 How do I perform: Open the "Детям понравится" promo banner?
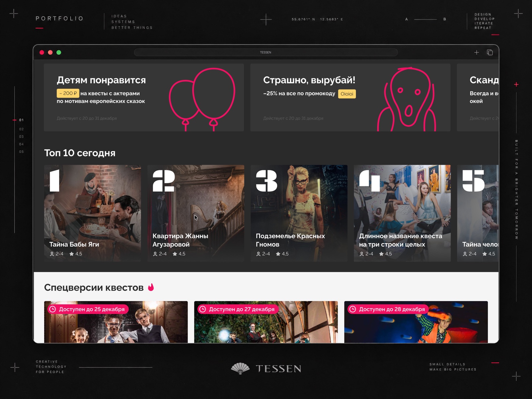[x=144, y=97]
